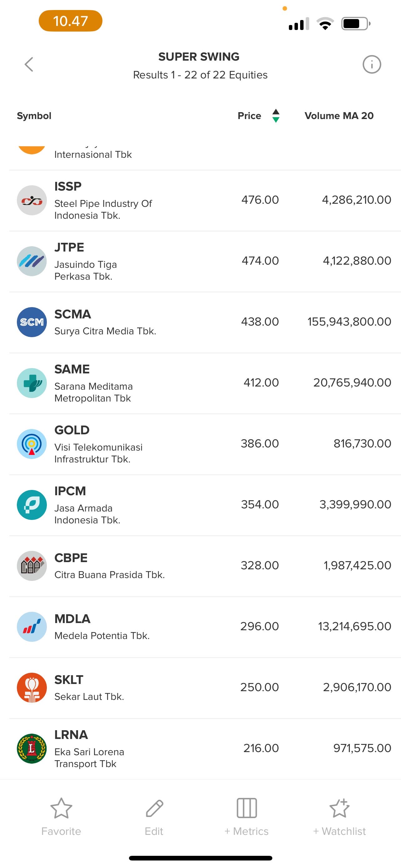
Task: Tap the SCMA company logo
Action: coord(32,322)
